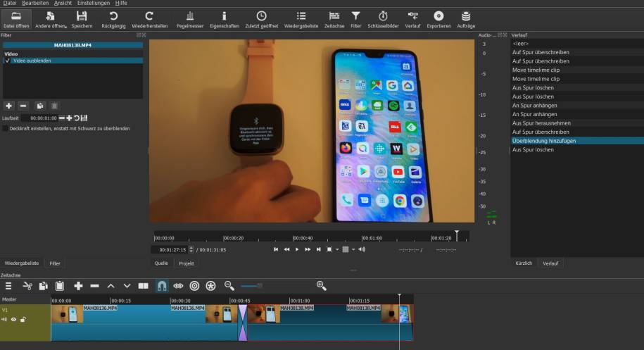
Task: Click the timeline zoom out magnifier
Action: [x=229, y=286]
